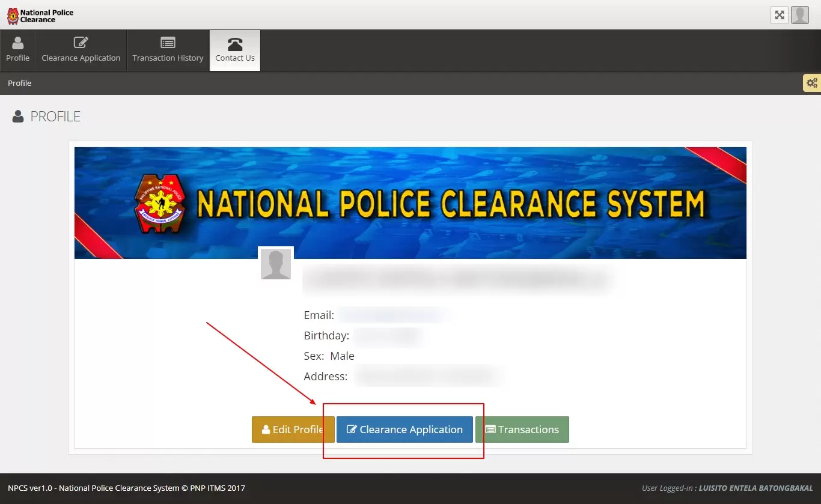Click the Profile breadcrumb label
Viewport: 821px width, 504px height.
(20, 83)
